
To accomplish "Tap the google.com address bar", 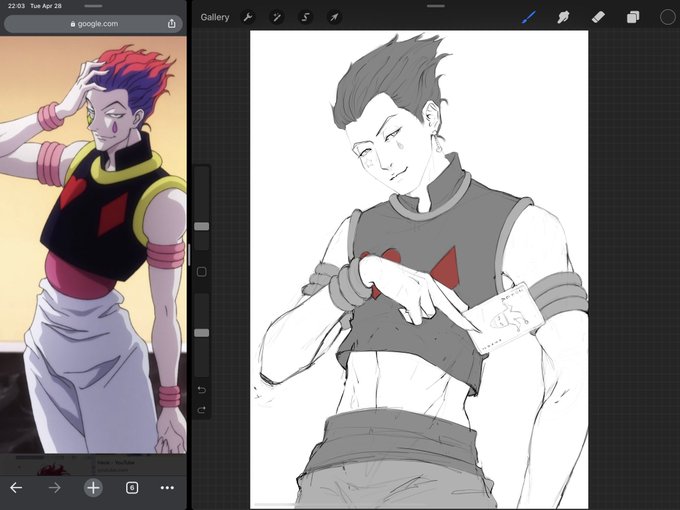I will click(93, 24).
